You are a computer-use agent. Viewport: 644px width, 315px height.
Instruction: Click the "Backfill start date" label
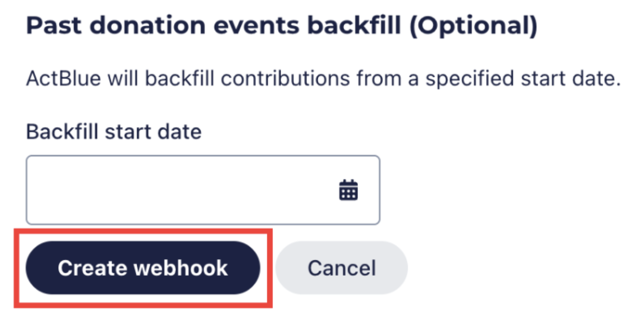pos(114,132)
